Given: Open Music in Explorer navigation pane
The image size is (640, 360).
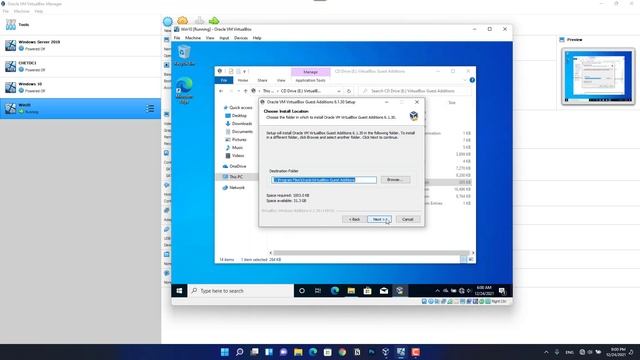Looking at the screenshot, I should click(x=235, y=148).
